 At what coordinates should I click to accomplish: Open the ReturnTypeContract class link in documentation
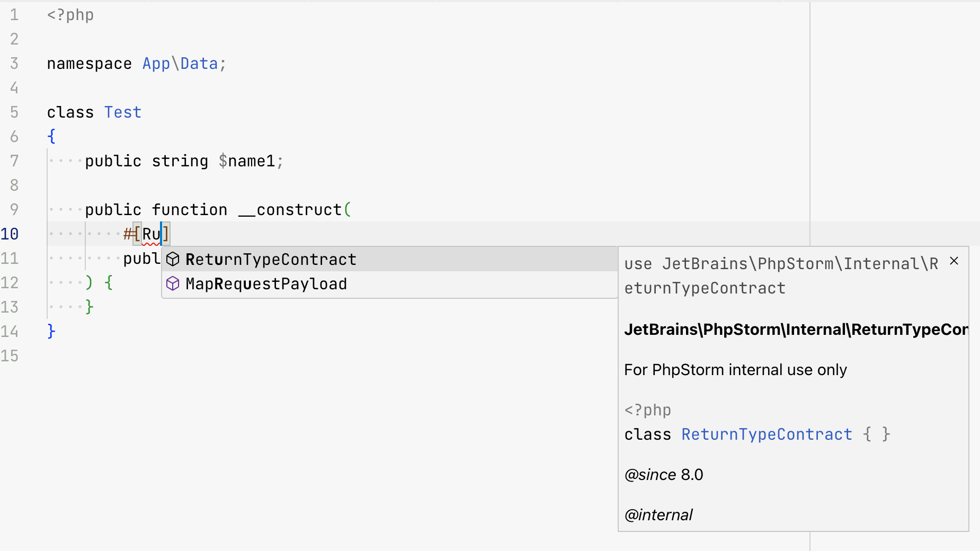(x=766, y=434)
